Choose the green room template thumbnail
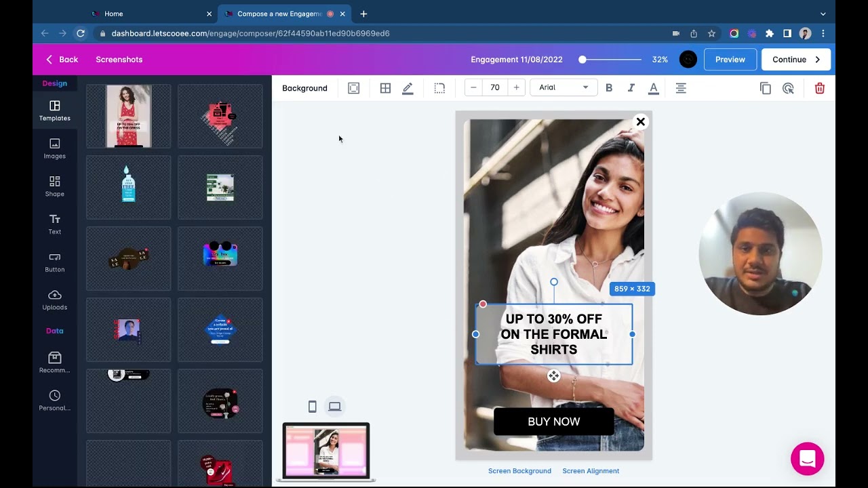Image resolution: width=868 pixels, height=488 pixels. click(220, 187)
